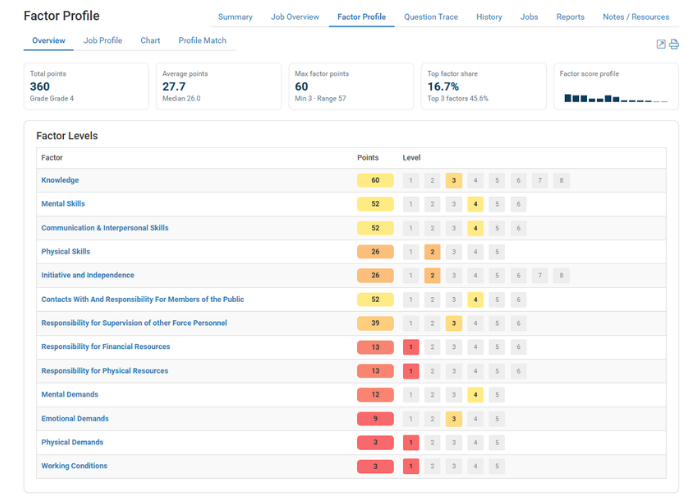Click the Emotional Demands factor link

pos(75,418)
